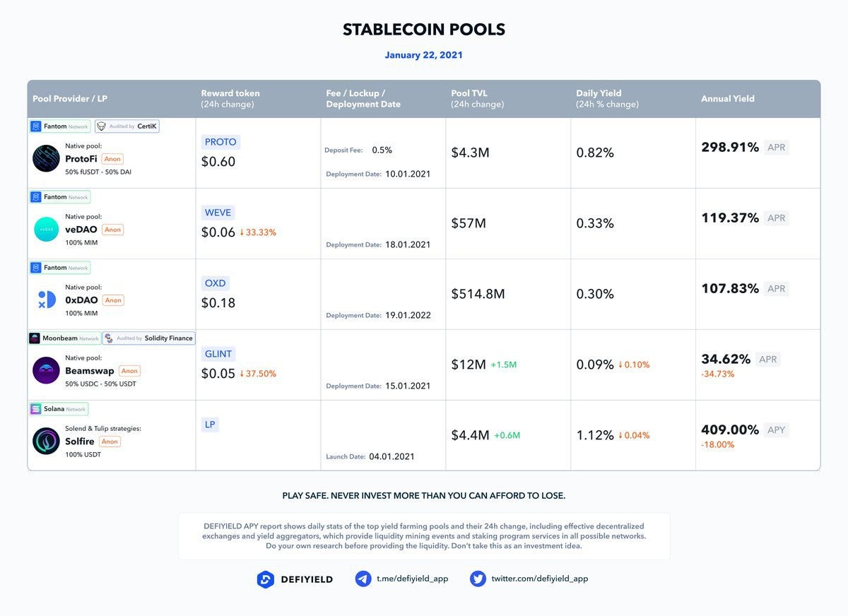The height and width of the screenshot is (616, 848).
Task: Click the Telegram icon in footer
Action: click(x=363, y=579)
